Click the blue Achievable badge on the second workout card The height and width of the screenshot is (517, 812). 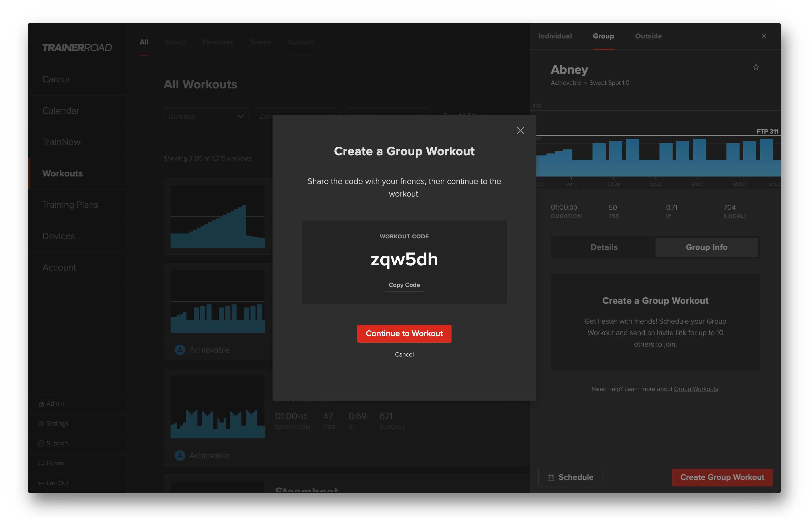[180, 350]
